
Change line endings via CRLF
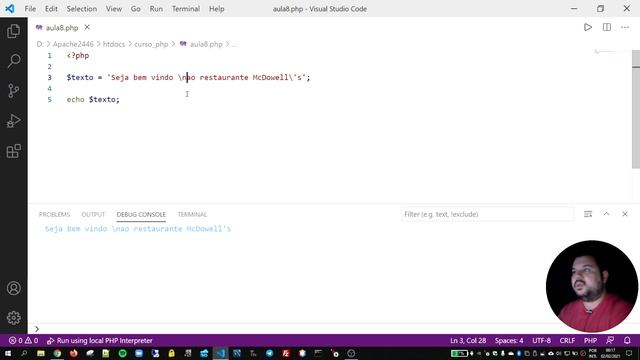pos(567,340)
